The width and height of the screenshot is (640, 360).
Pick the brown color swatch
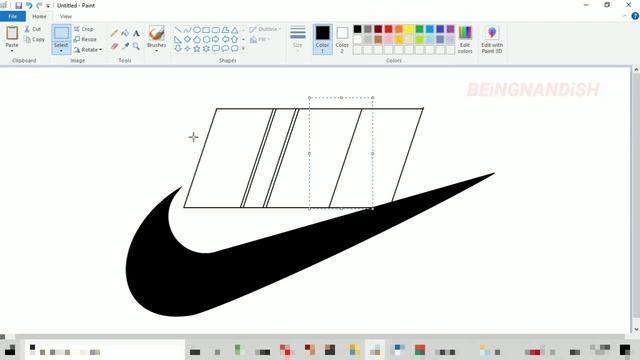(378, 40)
